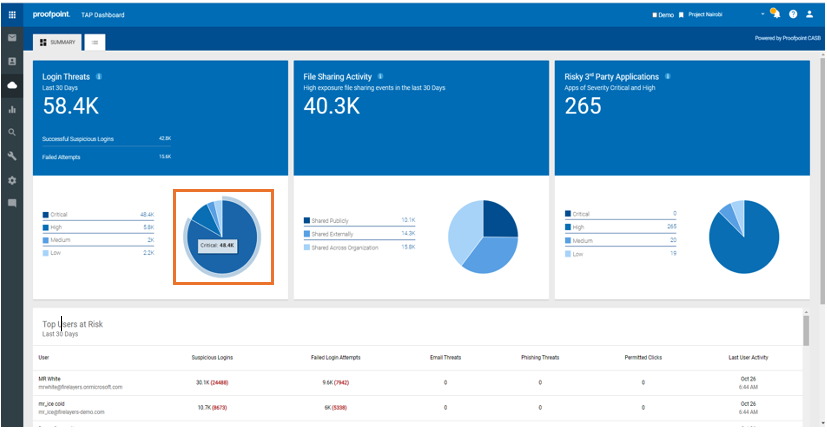Viewport: 827px width, 436px height.
Task: Open the user account icon
Action: click(x=809, y=15)
